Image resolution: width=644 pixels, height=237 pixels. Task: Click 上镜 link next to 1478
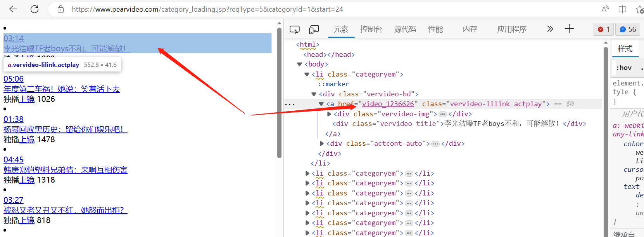27,139
